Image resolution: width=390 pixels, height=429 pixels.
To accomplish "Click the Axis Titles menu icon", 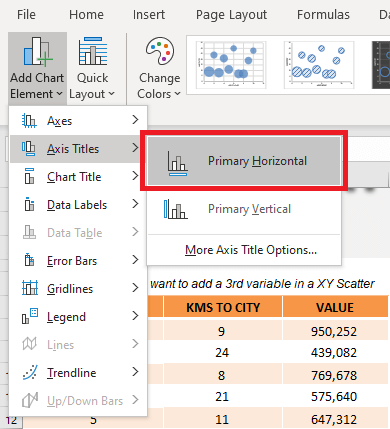I will point(29,149).
